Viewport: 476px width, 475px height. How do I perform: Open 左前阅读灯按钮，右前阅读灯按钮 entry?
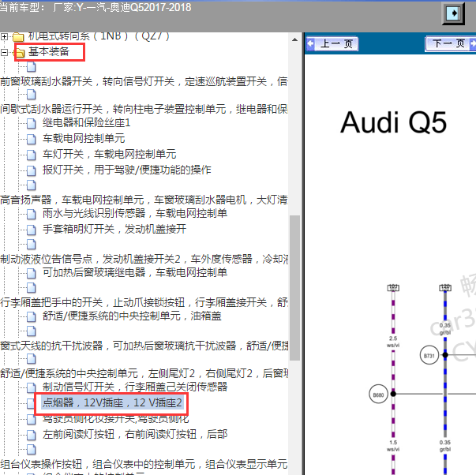point(135,434)
